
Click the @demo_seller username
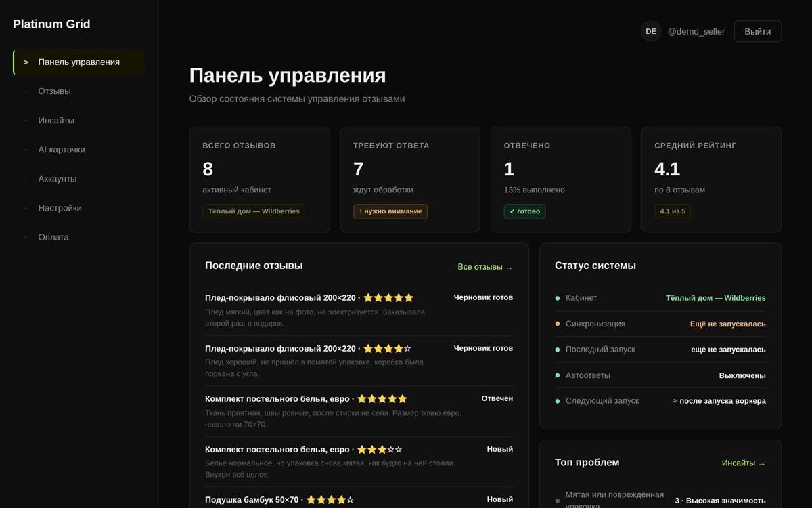(x=696, y=31)
